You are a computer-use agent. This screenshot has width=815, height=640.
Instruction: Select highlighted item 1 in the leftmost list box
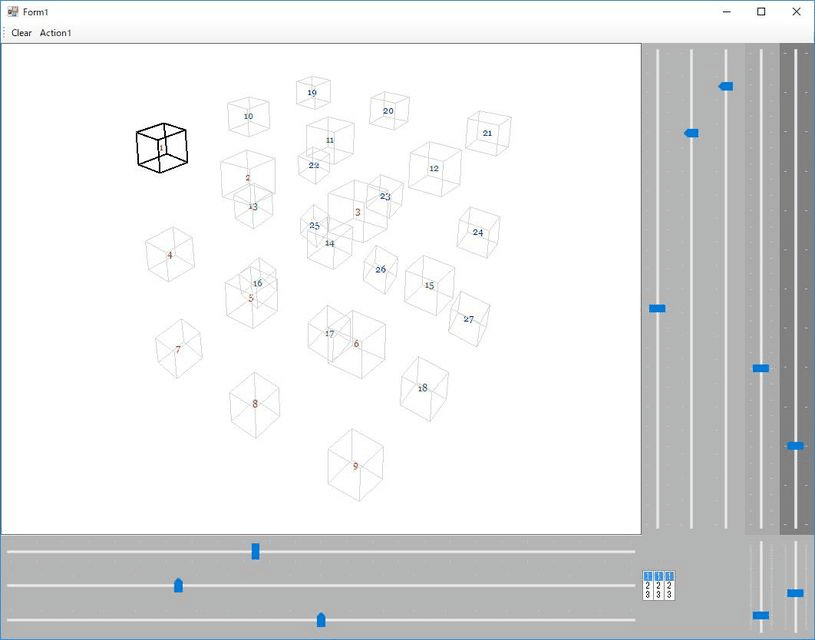point(648,577)
